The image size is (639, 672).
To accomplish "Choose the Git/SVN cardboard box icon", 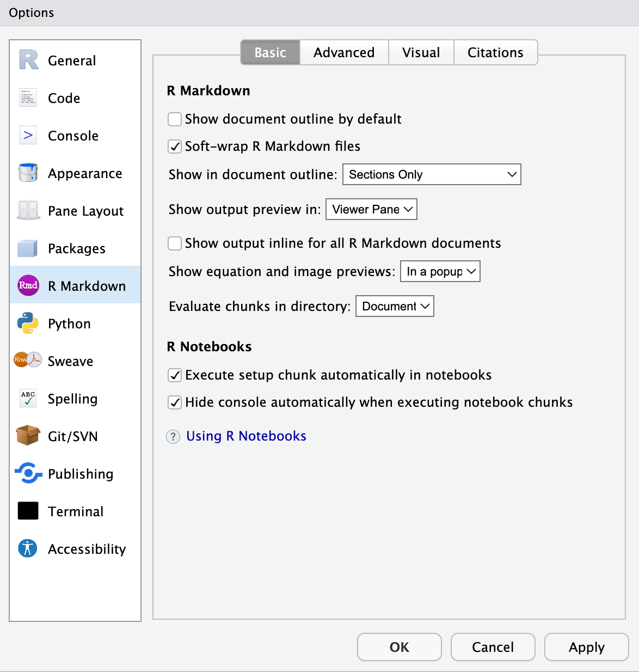I will coord(28,436).
